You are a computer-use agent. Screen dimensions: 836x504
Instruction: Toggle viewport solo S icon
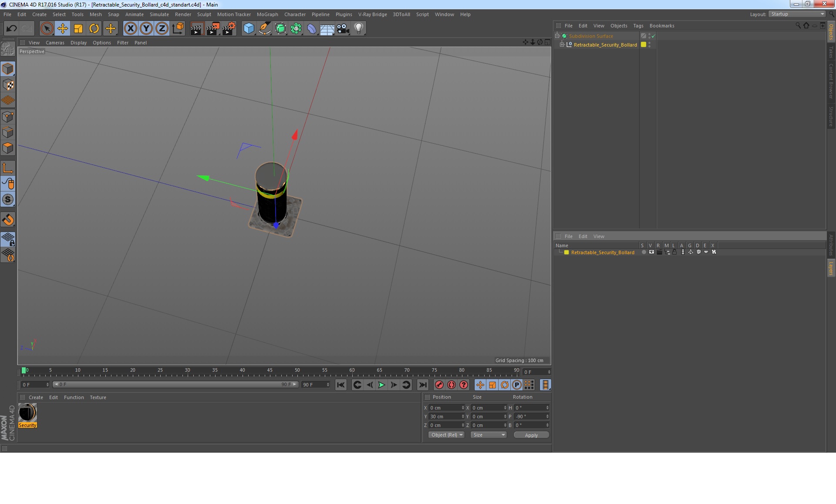[x=8, y=200]
